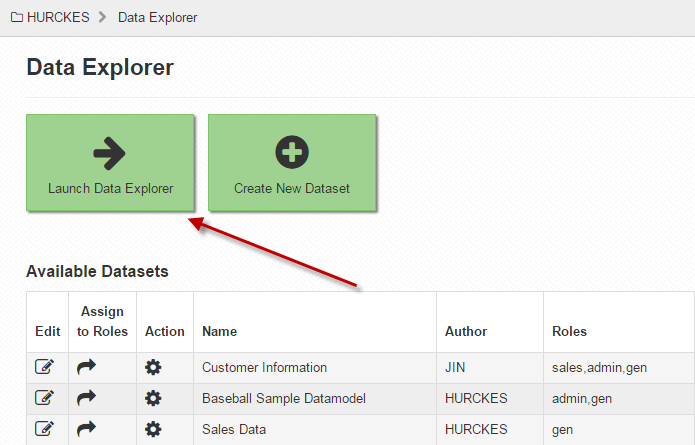695x445 pixels.
Task: Open action gear for Baseball Sample Datamodel
Action: (153, 398)
